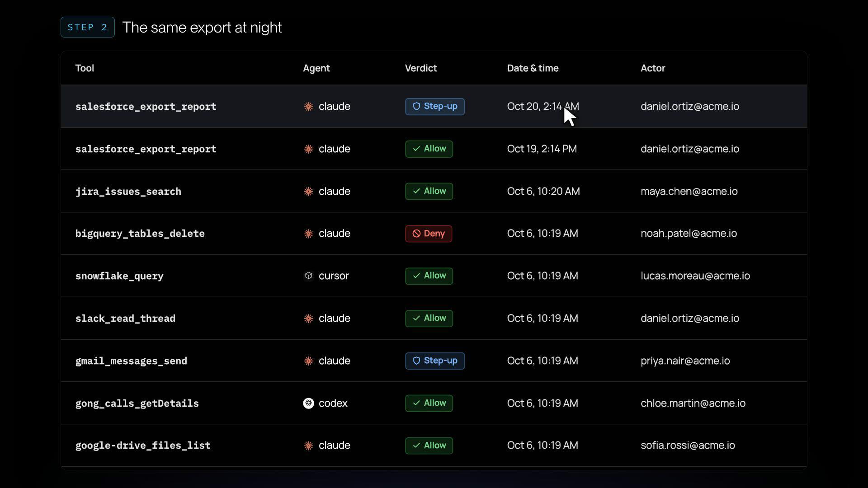
Task: Select the slack_read_thread tool name
Action: point(125,319)
